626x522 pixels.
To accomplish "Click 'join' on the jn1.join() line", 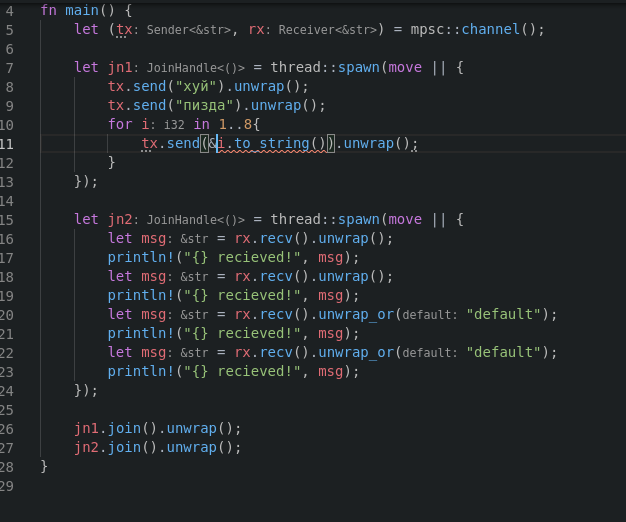I will tap(124, 428).
